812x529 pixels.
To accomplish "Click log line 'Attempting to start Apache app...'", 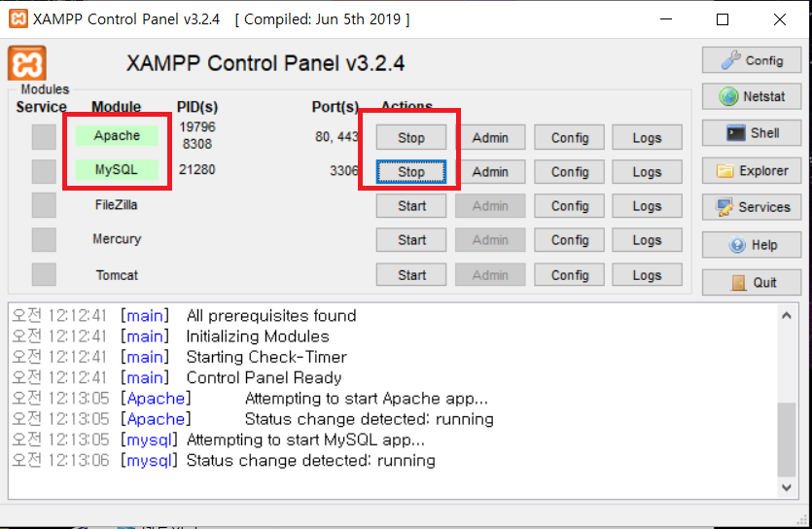I will [366, 399].
